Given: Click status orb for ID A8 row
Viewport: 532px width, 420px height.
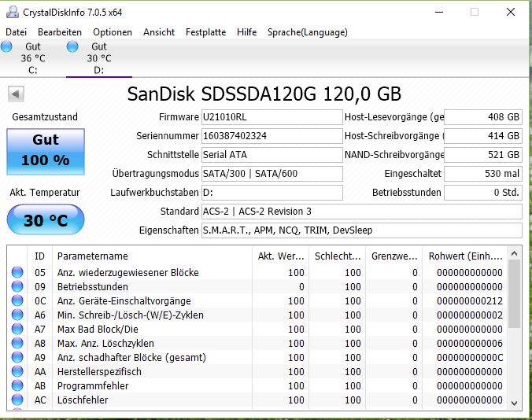Looking at the screenshot, I should coord(17,343).
